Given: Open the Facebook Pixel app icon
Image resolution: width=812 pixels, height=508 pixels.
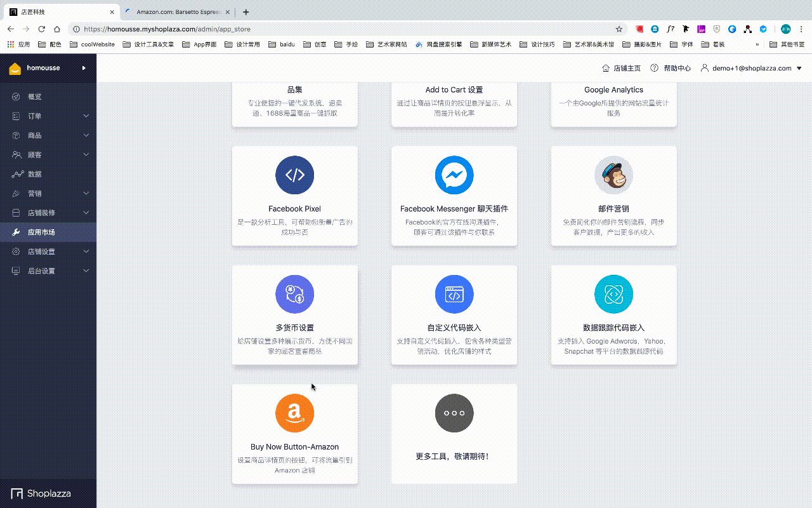Looking at the screenshot, I should coord(294,175).
